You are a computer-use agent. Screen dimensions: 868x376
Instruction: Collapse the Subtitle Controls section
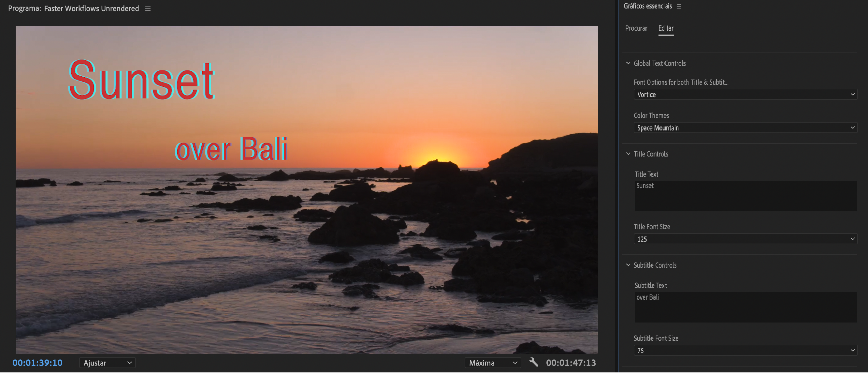coord(628,265)
